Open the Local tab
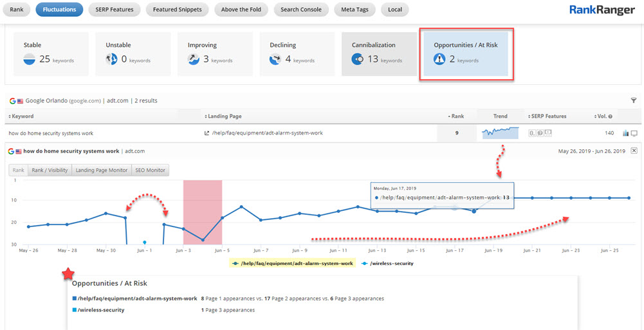 click(394, 10)
